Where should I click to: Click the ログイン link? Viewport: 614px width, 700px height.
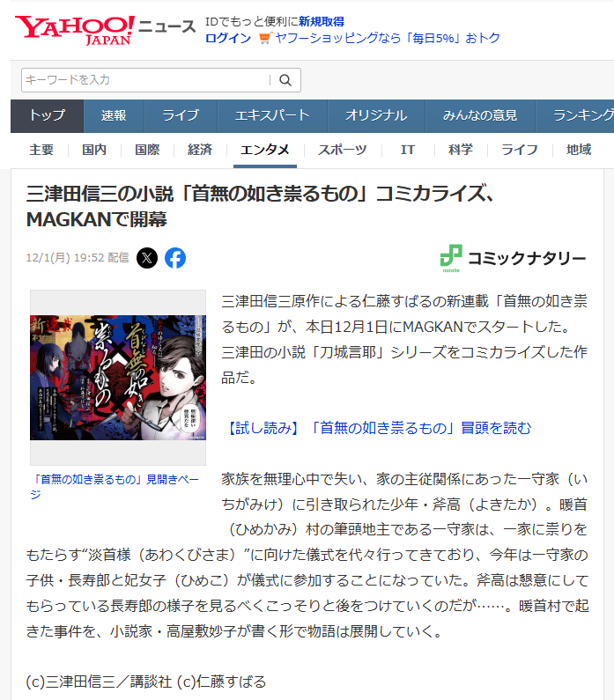click(x=228, y=39)
